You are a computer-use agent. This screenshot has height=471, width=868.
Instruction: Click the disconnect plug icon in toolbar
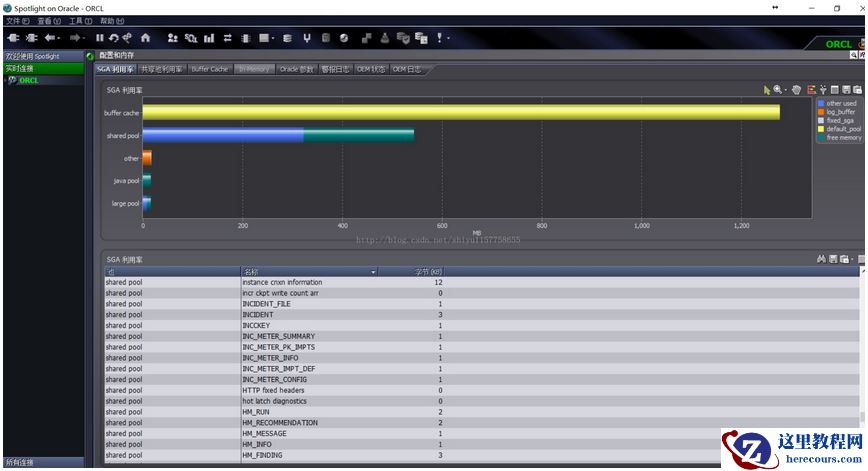(x=32, y=38)
